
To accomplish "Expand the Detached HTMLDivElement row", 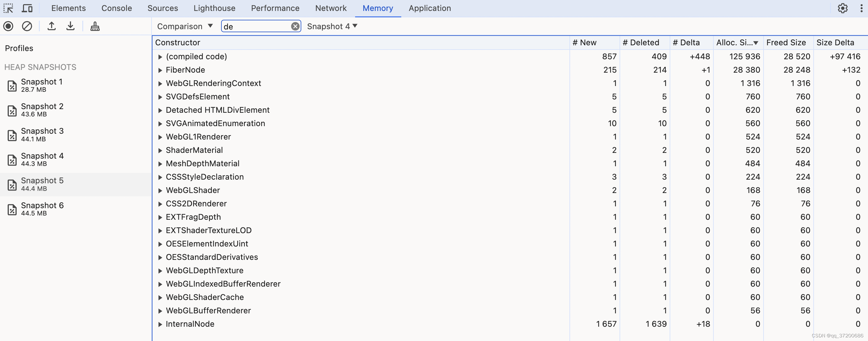I will (160, 110).
